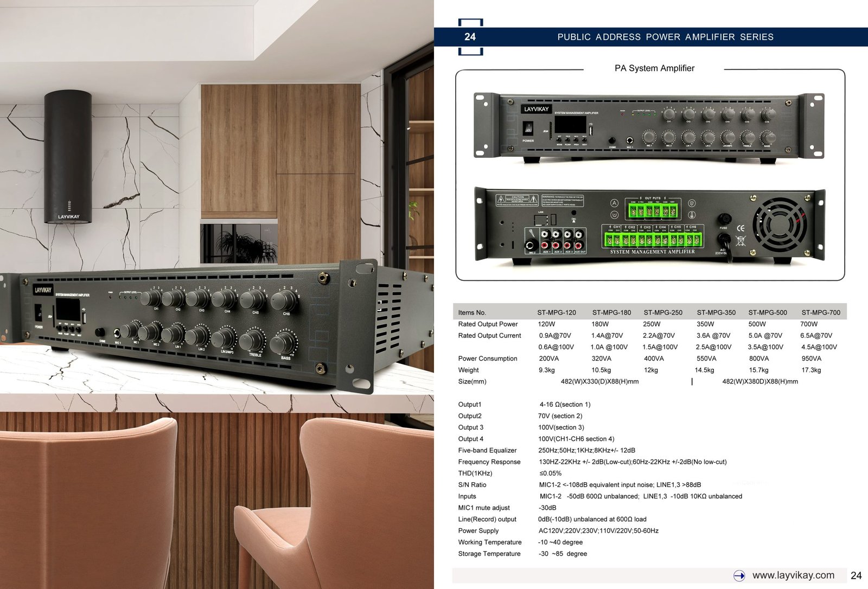This screenshot has width=868, height=589.
Task: Click the 17.3kg weight value
Action: pos(811,370)
